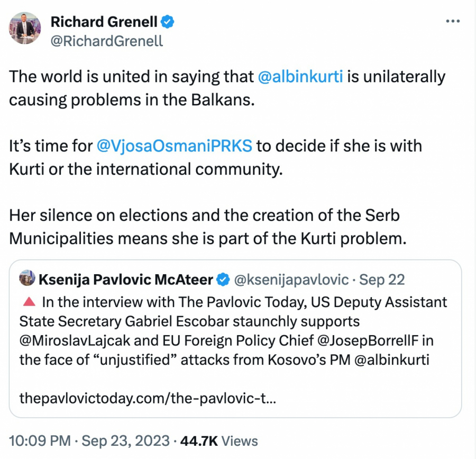Screen dimensions: 476x459
Task: Open the @ksenijapavlovic handle
Action: tap(291, 280)
